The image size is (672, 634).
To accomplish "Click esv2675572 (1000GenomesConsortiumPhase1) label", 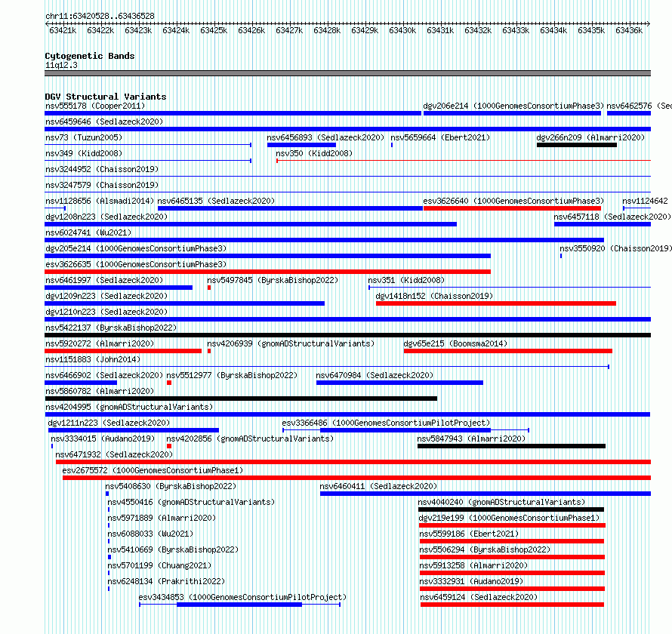I will click(153, 470).
